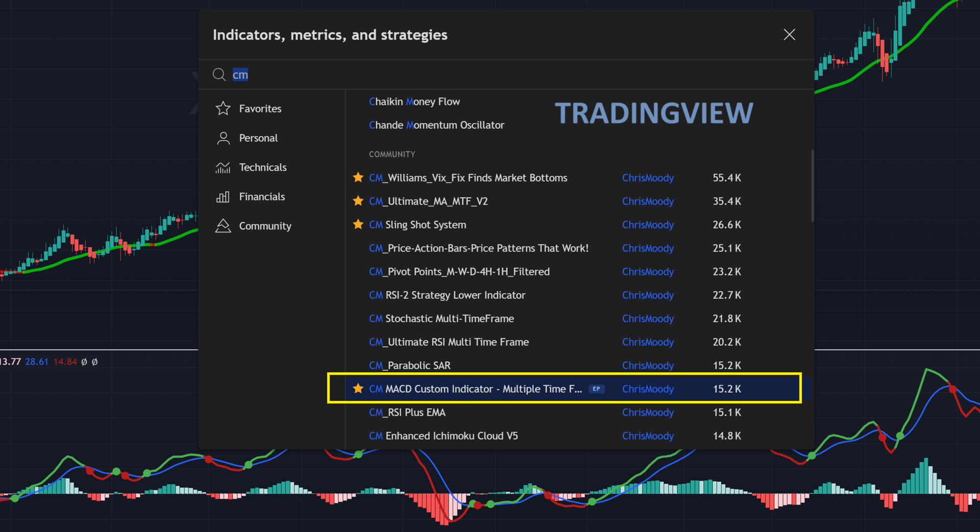
Task: Unfavorite CM_Ultimate_MA_MTF_V2 star
Action: 358,201
